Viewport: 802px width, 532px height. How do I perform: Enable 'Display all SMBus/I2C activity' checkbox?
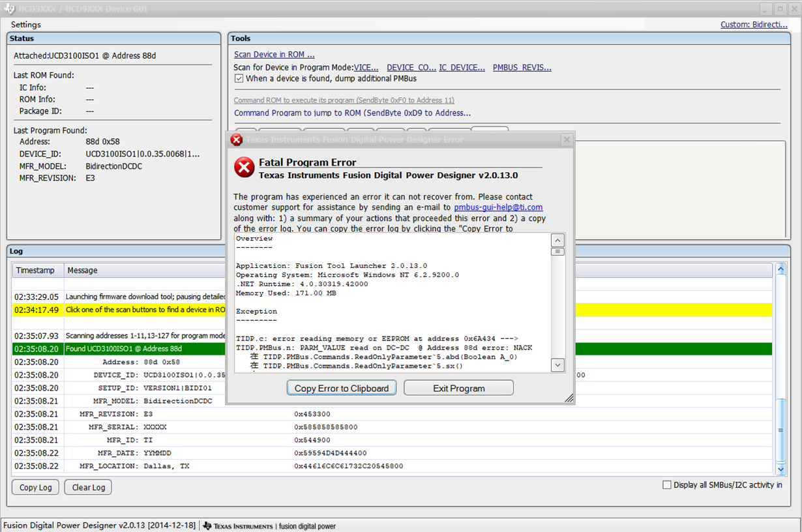(666, 484)
